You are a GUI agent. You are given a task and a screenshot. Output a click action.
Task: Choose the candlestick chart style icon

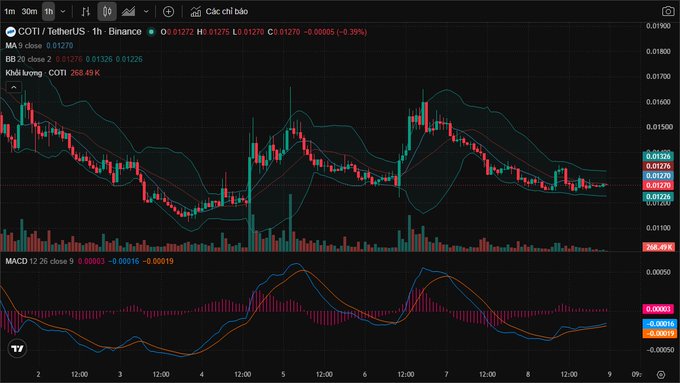(107, 12)
